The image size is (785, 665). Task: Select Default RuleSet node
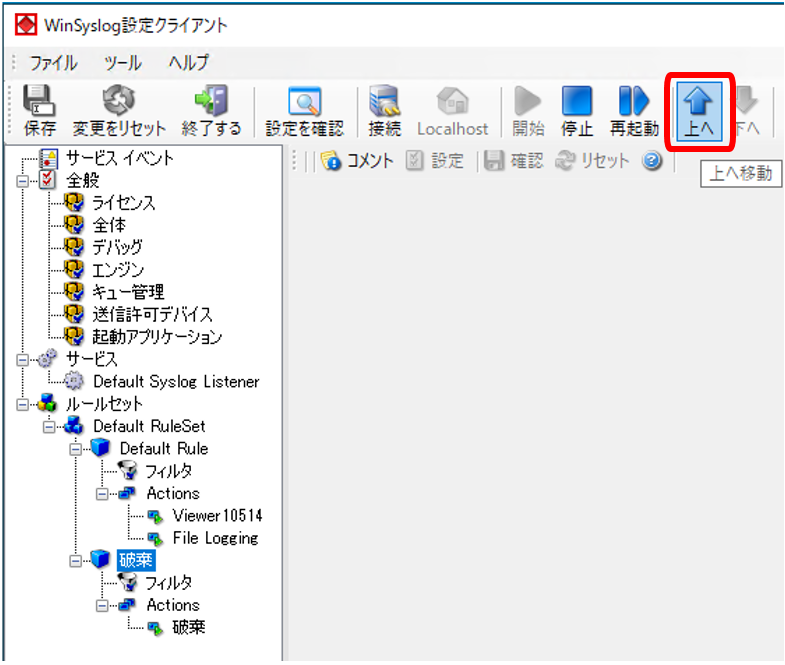[149, 426]
